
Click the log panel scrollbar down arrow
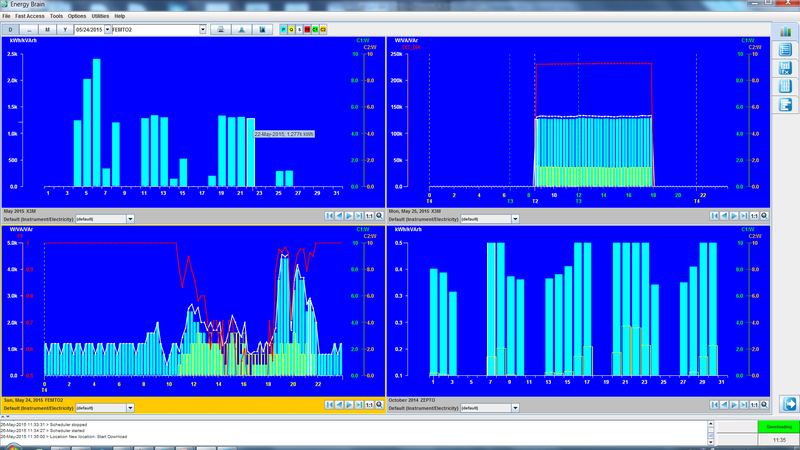coord(710,442)
